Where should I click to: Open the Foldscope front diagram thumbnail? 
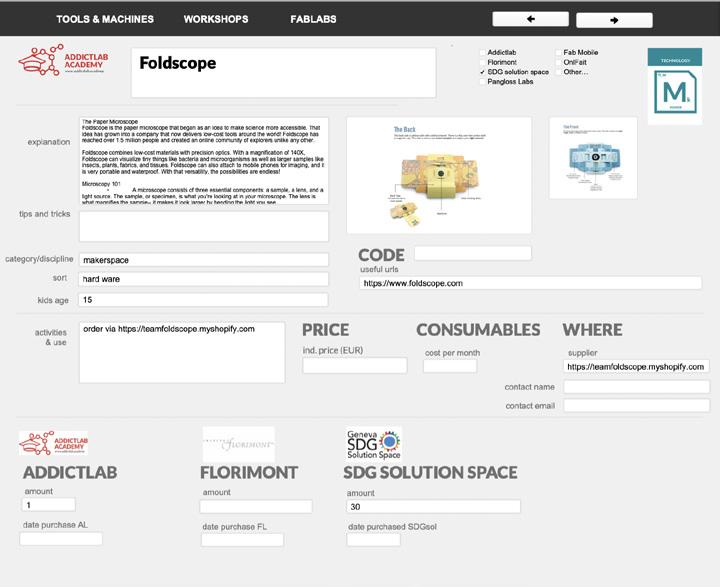coord(593,158)
